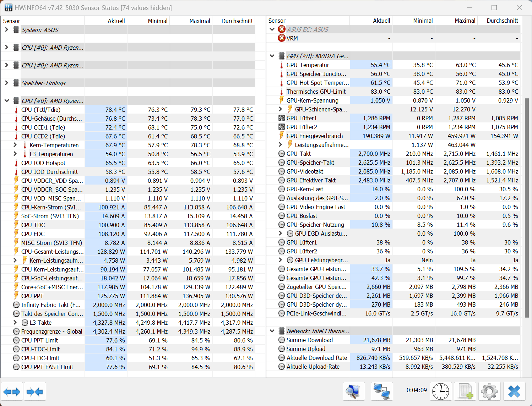
Task: Click left pane Maximal column header
Action: click(191, 21)
